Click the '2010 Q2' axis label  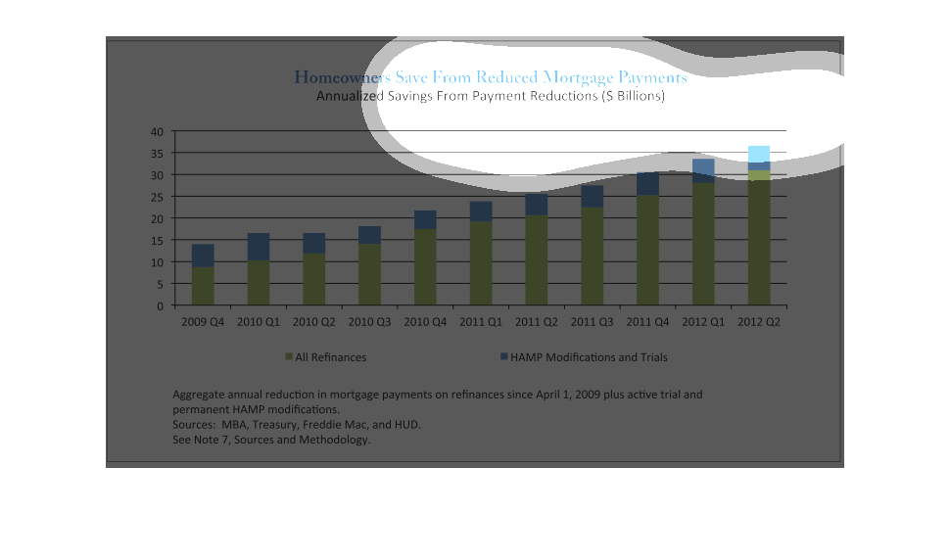tap(313, 322)
